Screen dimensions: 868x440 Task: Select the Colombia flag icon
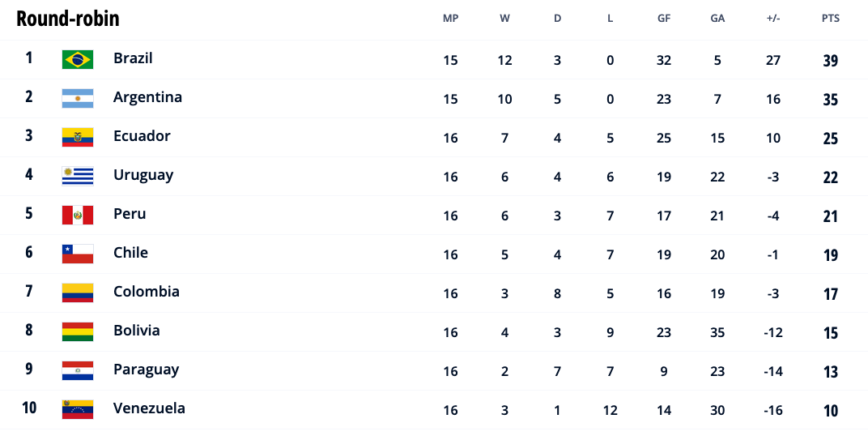[78, 293]
